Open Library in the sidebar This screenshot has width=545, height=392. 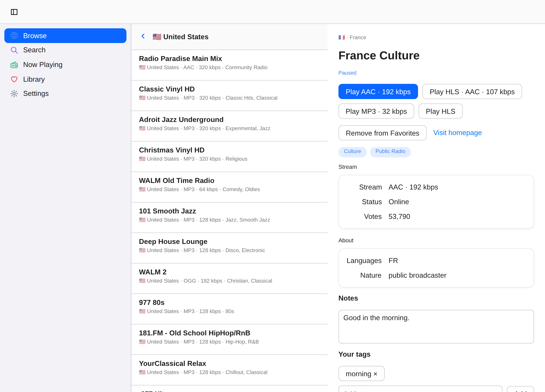(x=65, y=79)
